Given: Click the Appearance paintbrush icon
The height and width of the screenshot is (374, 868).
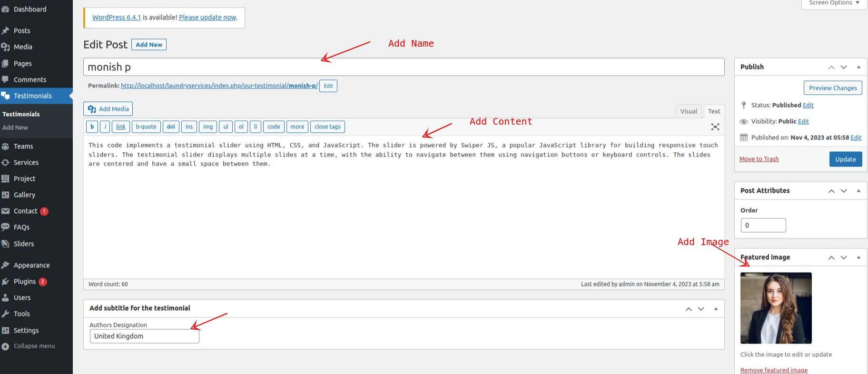Looking at the screenshot, I should pos(6,266).
